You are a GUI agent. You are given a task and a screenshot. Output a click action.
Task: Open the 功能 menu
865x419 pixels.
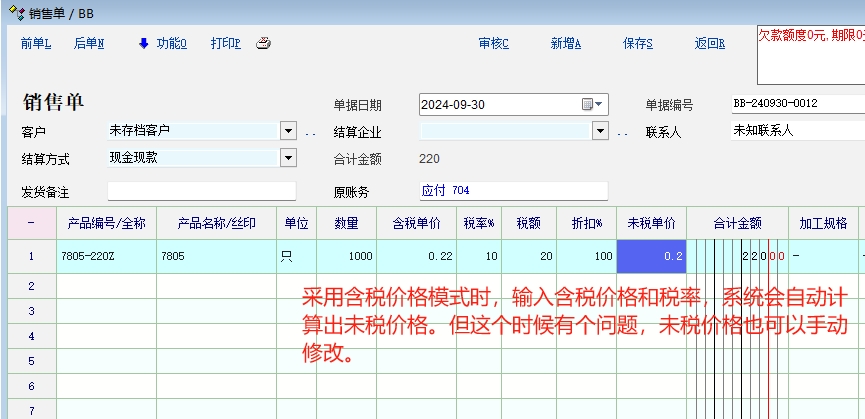pos(171,43)
